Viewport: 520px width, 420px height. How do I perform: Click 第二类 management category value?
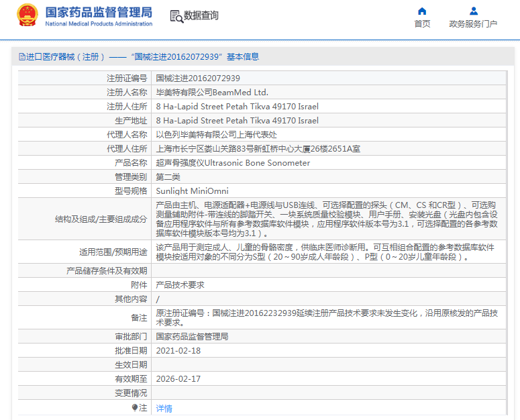pyautogui.click(x=168, y=177)
